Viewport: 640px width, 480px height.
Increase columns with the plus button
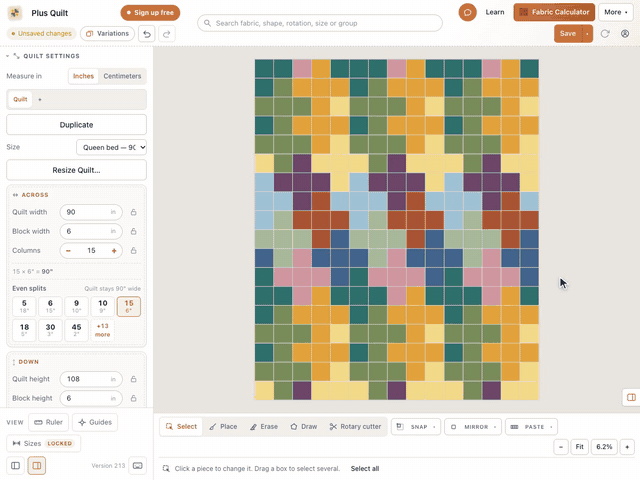(x=114, y=251)
